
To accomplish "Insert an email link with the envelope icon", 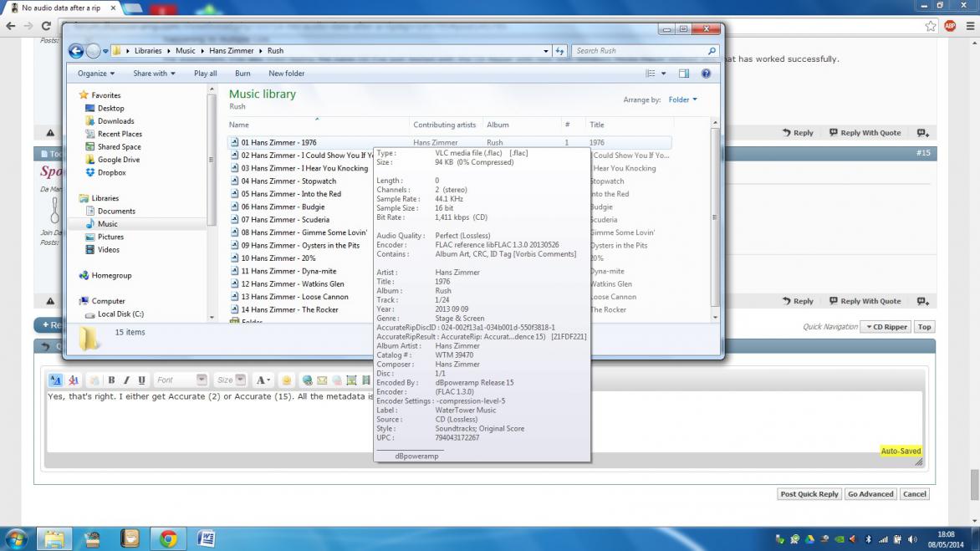I will click(322, 380).
